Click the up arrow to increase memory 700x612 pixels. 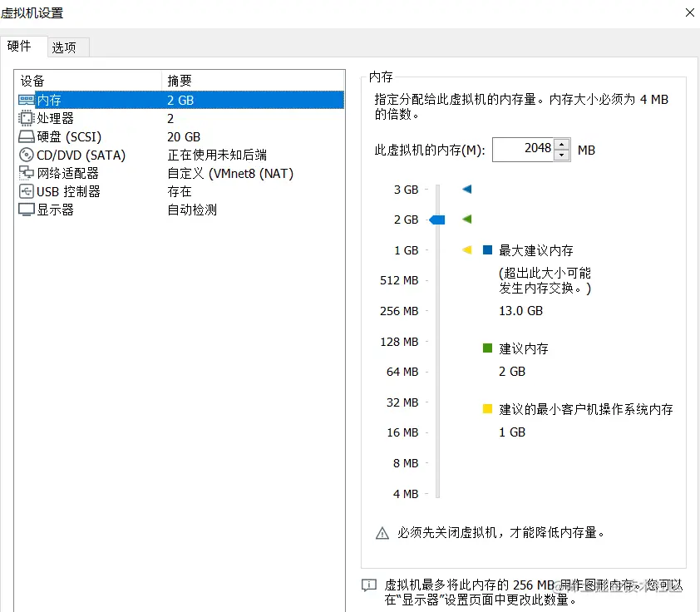click(x=561, y=145)
